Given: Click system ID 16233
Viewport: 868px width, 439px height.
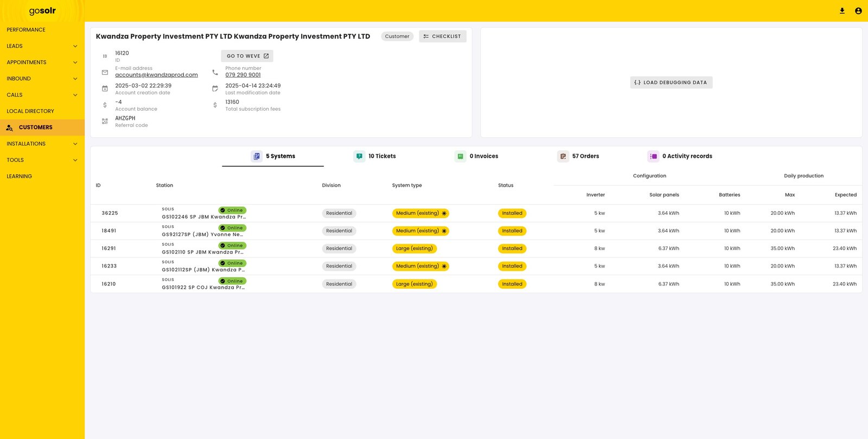Looking at the screenshot, I should tap(109, 266).
